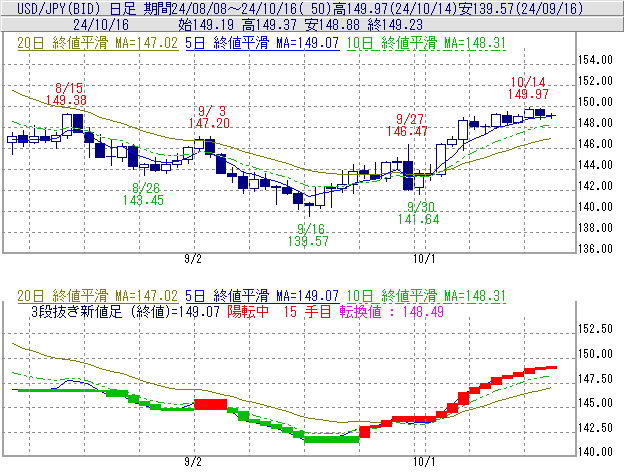The image size is (624, 475).
Task: Click the 10/1 date label under lower chart
Action: pyautogui.click(x=424, y=462)
